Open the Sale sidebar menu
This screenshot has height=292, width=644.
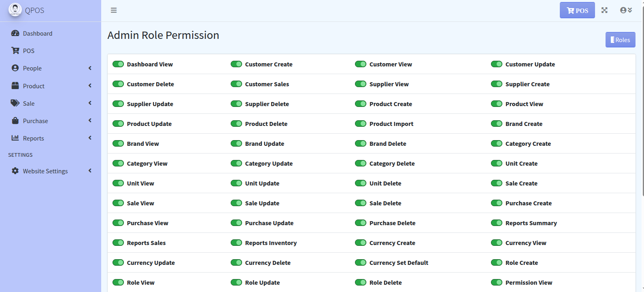click(x=51, y=103)
